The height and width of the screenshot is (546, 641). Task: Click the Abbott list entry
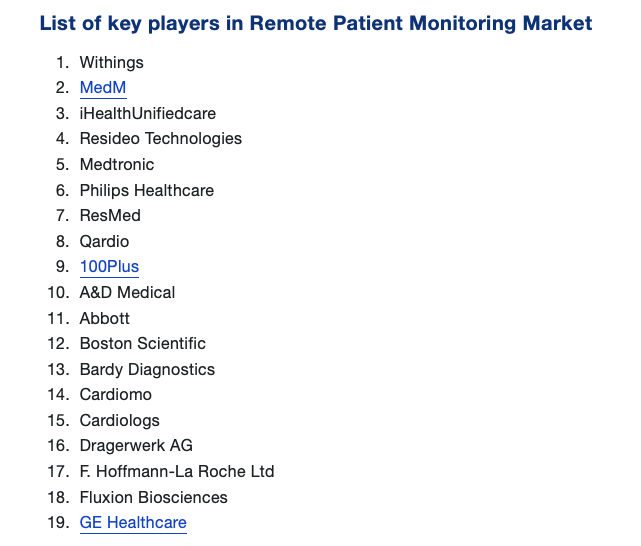pyautogui.click(x=105, y=318)
